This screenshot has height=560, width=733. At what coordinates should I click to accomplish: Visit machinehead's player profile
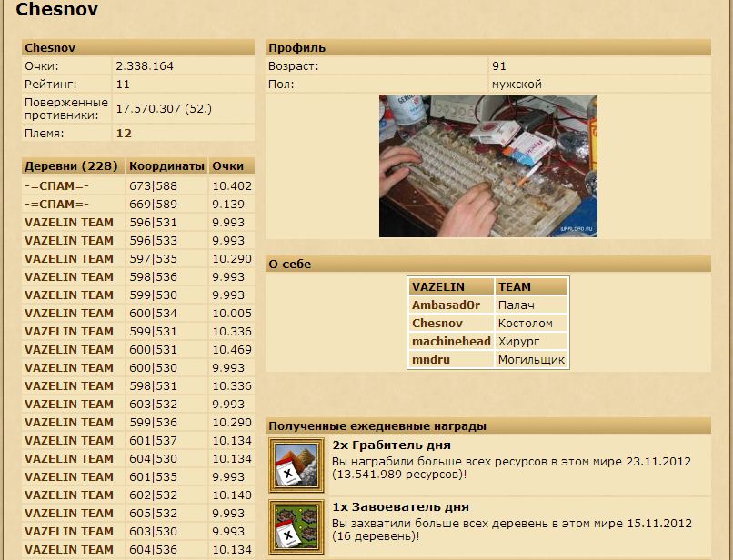tap(451, 342)
